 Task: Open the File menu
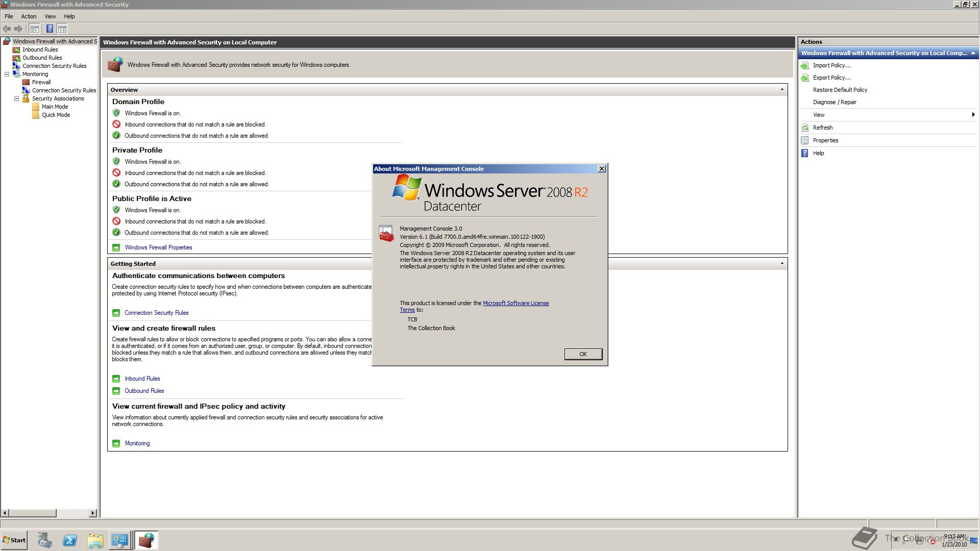point(9,16)
